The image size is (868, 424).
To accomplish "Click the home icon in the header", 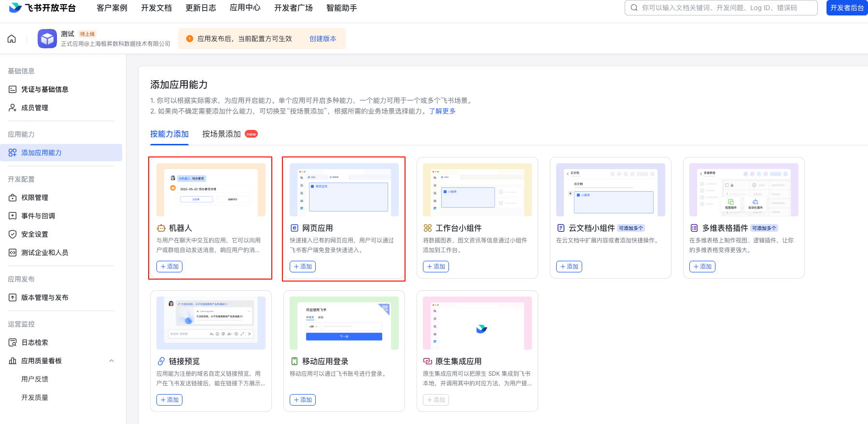I will coord(12,39).
